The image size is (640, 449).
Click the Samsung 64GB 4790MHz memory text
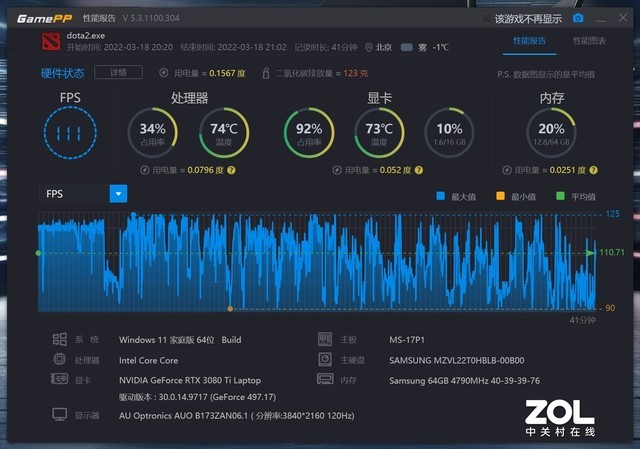pyautogui.click(x=464, y=380)
